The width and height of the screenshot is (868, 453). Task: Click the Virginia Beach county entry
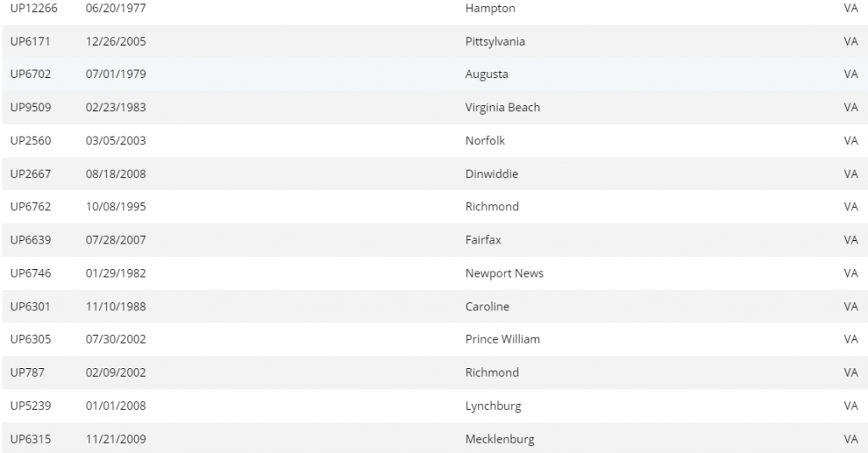(503, 108)
